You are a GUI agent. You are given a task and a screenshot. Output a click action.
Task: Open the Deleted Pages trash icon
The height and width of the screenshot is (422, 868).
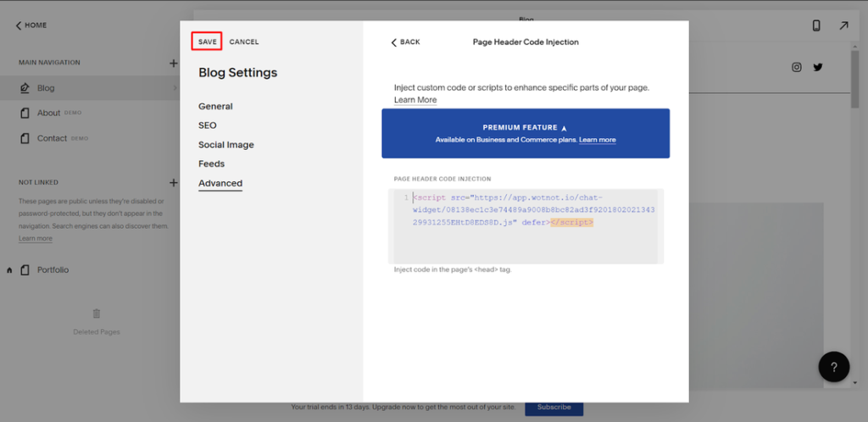coord(97,314)
